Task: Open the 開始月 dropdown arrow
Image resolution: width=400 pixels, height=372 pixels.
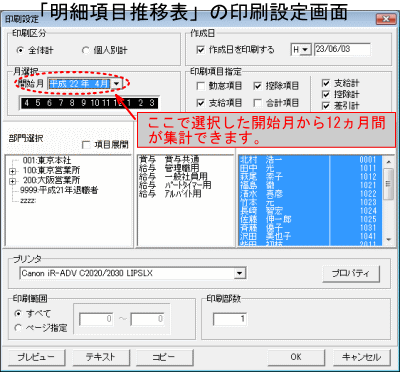Action: (x=116, y=84)
